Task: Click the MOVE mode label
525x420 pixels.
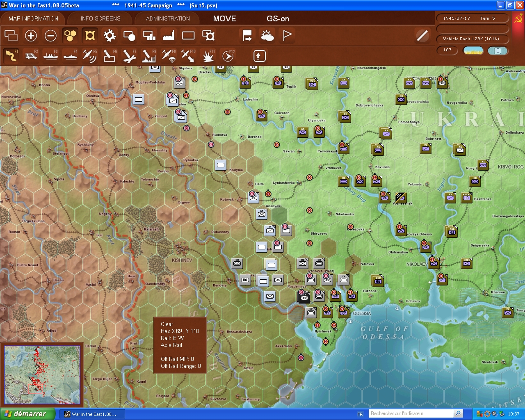Action: pos(225,18)
